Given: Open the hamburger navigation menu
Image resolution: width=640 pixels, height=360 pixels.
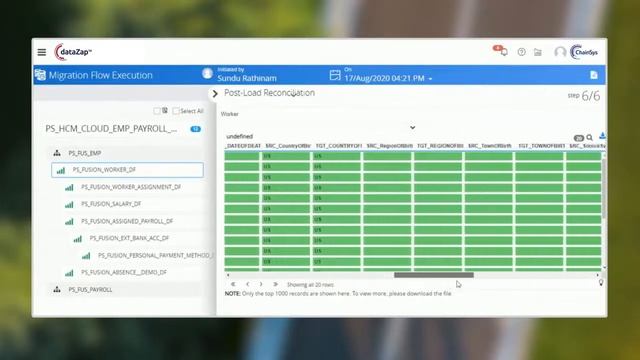Looking at the screenshot, I should pyautogui.click(x=42, y=52).
